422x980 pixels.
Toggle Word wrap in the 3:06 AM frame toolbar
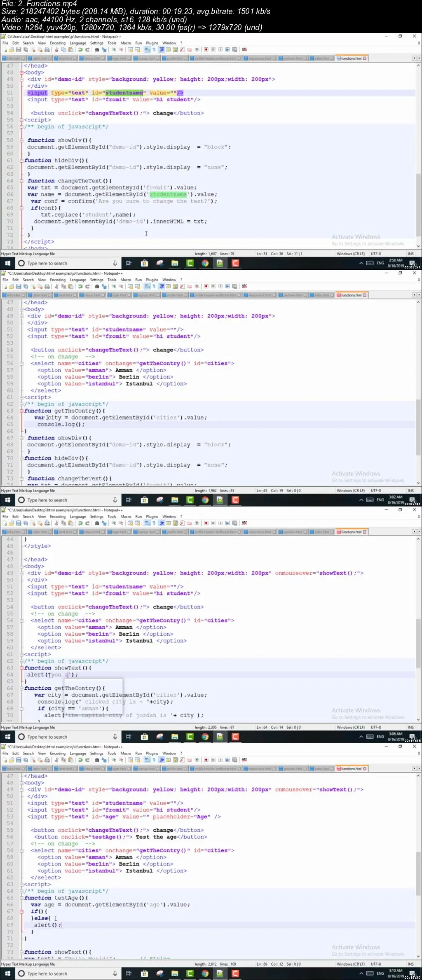click(x=147, y=523)
